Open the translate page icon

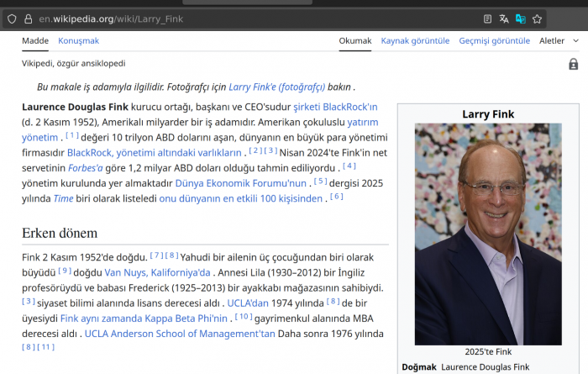(x=504, y=19)
